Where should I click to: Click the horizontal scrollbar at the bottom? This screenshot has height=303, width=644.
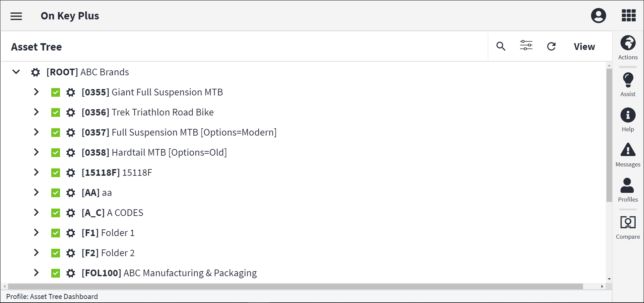point(295,287)
